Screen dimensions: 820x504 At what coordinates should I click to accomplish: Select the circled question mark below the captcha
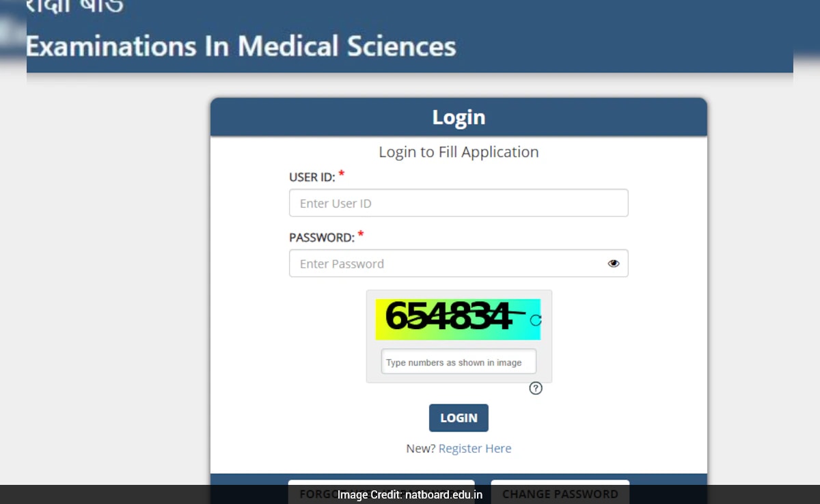536,389
